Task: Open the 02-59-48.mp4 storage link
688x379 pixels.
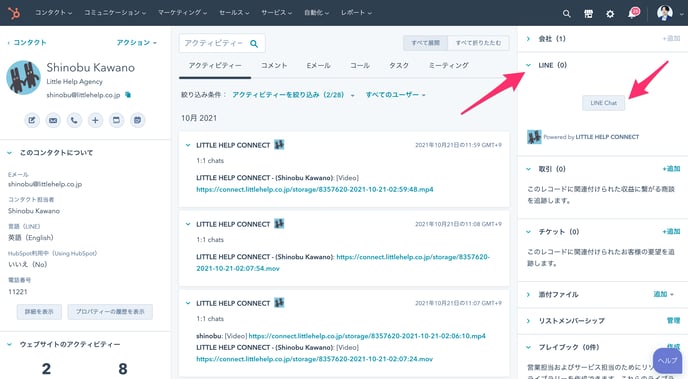Action: pyautogui.click(x=315, y=190)
